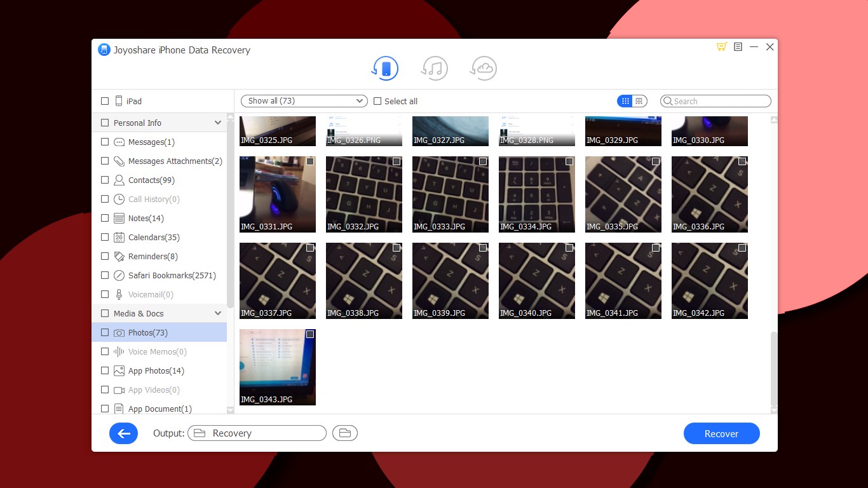Image resolution: width=868 pixels, height=488 pixels.
Task: Open Safari Bookmarks(2571) category
Action: click(172, 276)
